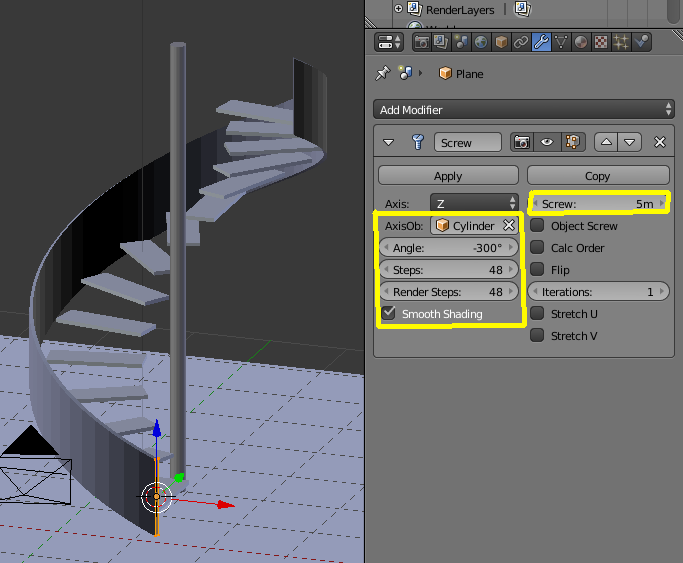Enable the Flip checkbox
The width and height of the screenshot is (683, 563).
click(x=538, y=270)
